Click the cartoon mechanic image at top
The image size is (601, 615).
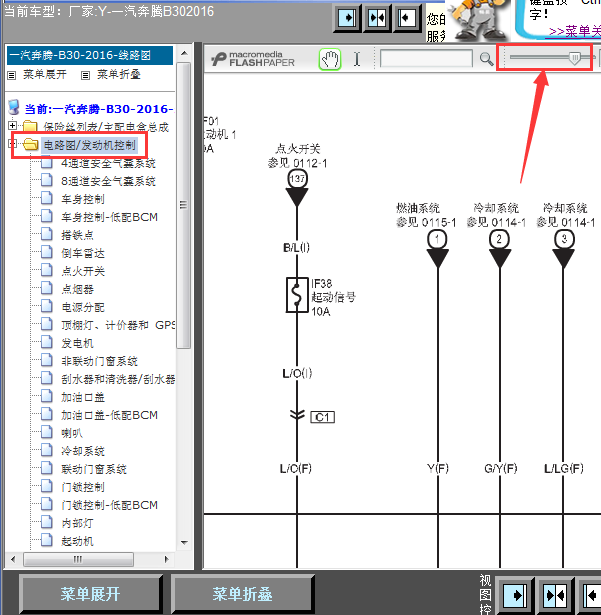click(478, 18)
